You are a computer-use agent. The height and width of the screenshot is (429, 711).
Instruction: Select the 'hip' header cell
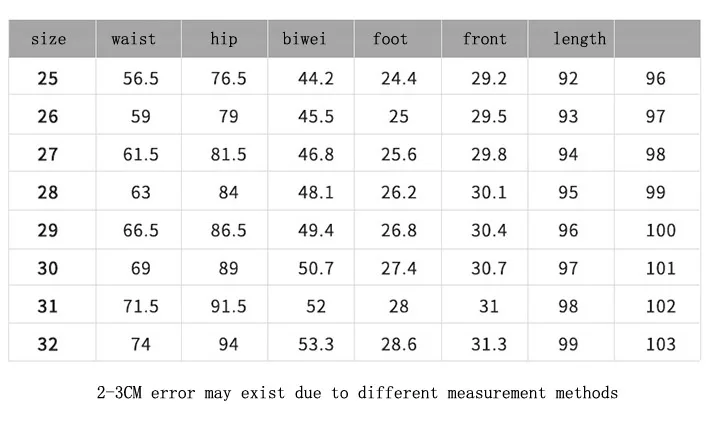(x=224, y=39)
